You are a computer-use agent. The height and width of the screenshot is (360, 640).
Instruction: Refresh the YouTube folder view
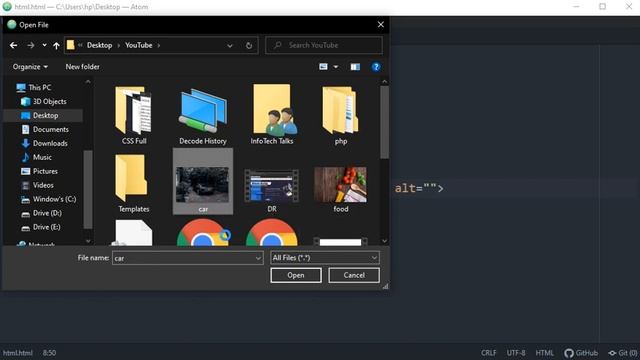pyautogui.click(x=249, y=46)
